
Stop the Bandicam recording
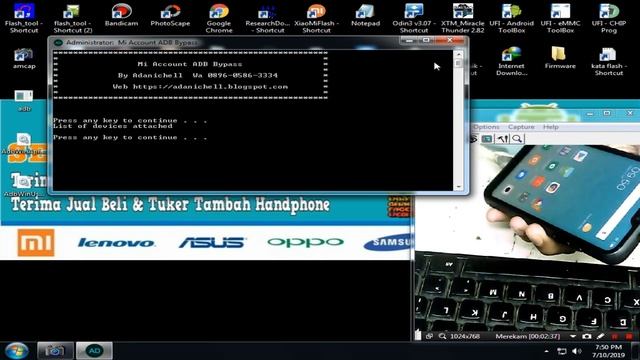(x=629, y=336)
